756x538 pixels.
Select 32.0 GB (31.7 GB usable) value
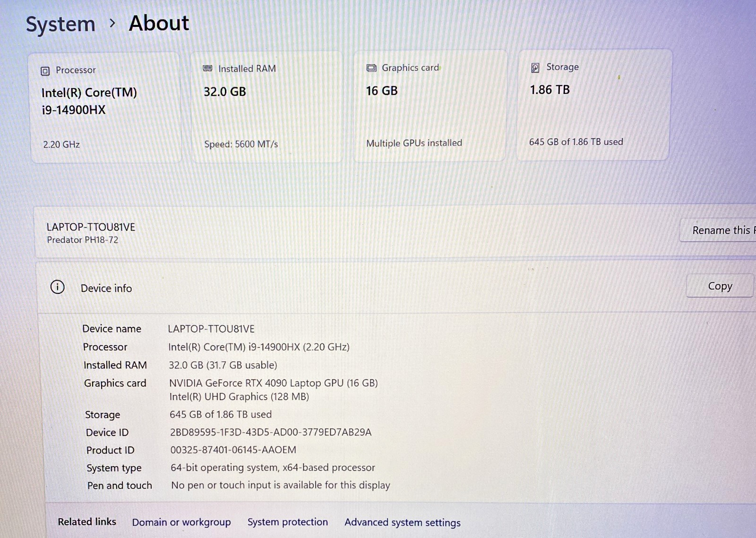click(x=223, y=365)
